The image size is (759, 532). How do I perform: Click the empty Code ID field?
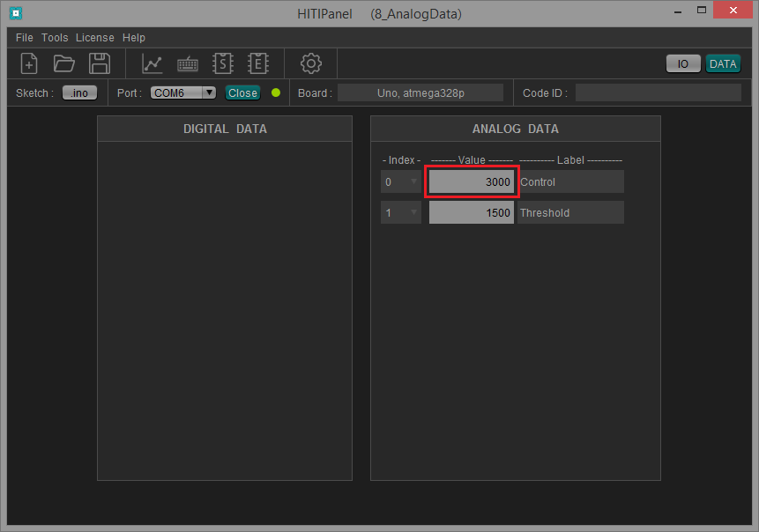(659, 92)
